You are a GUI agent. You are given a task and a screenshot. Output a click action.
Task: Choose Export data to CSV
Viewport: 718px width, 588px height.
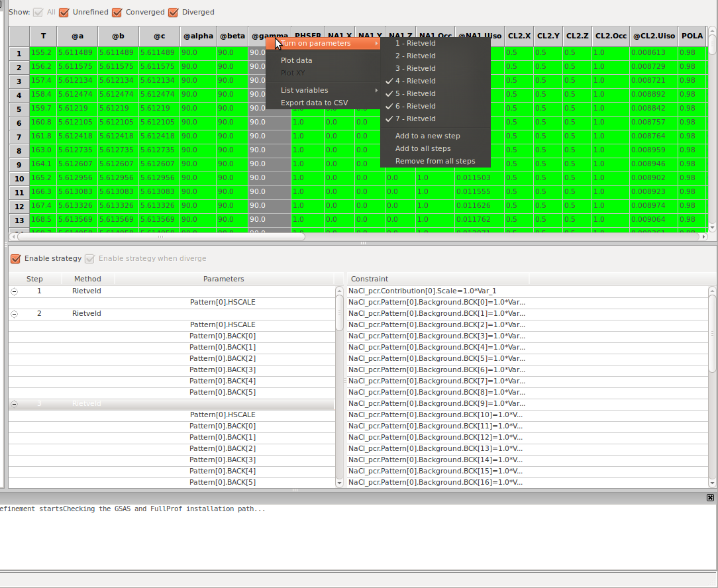point(323,103)
